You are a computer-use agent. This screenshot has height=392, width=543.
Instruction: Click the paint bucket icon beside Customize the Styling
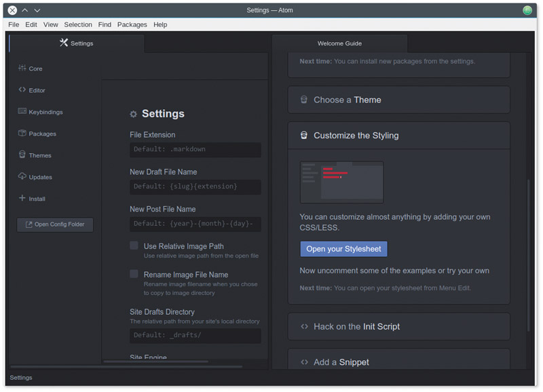(x=303, y=135)
